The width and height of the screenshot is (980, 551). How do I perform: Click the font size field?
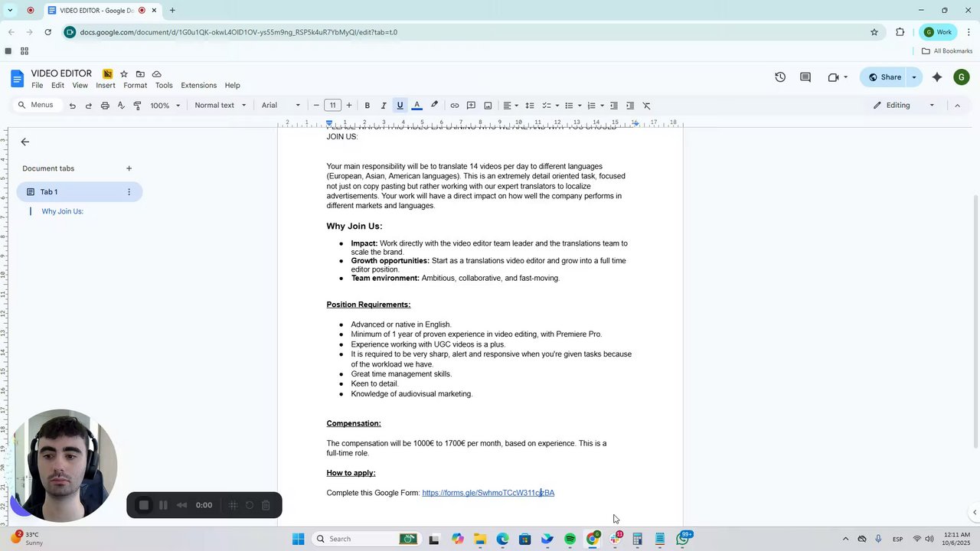coord(332,106)
